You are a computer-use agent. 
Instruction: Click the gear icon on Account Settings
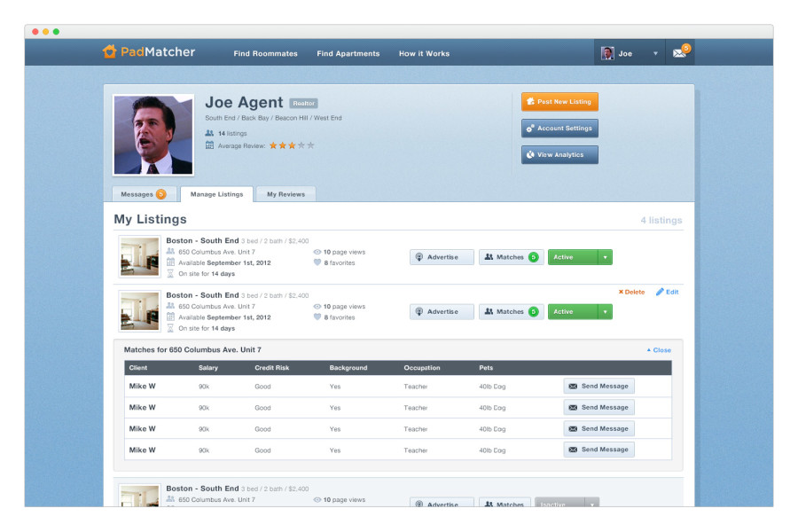point(530,129)
